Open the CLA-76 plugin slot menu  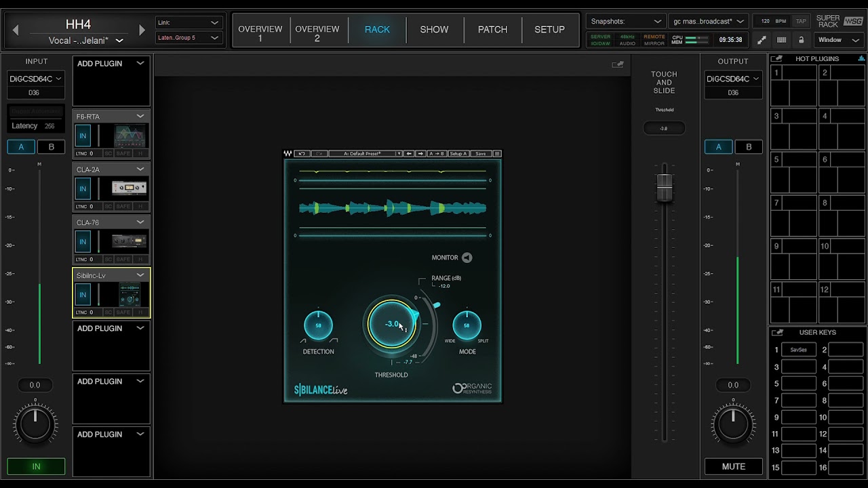[x=140, y=222]
